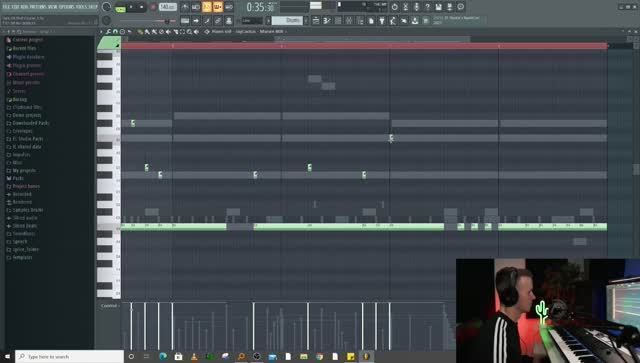Image resolution: width=640 pixels, height=363 pixels.
Task: Open the piano roll wrench Tools menu
Action: click(x=108, y=31)
